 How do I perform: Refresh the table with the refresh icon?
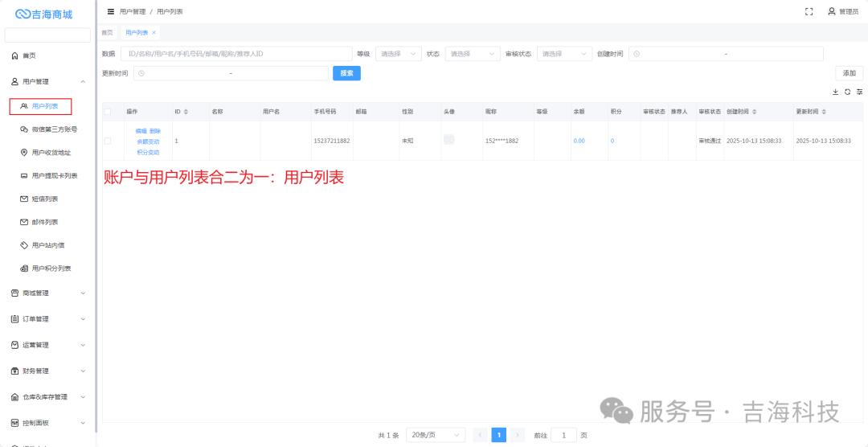pos(848,92)
